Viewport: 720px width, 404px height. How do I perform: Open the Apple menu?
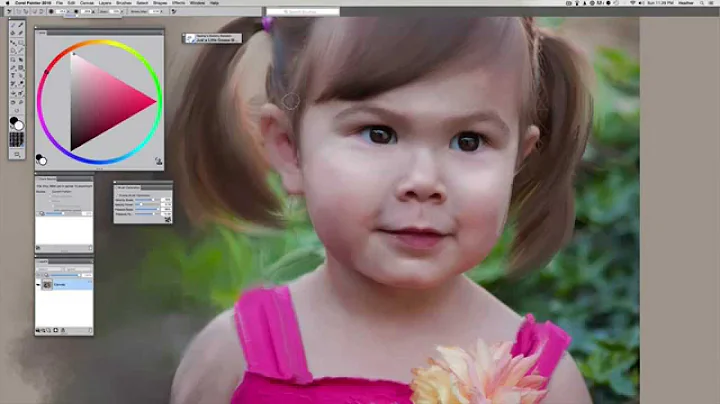[x=7, y=3]
